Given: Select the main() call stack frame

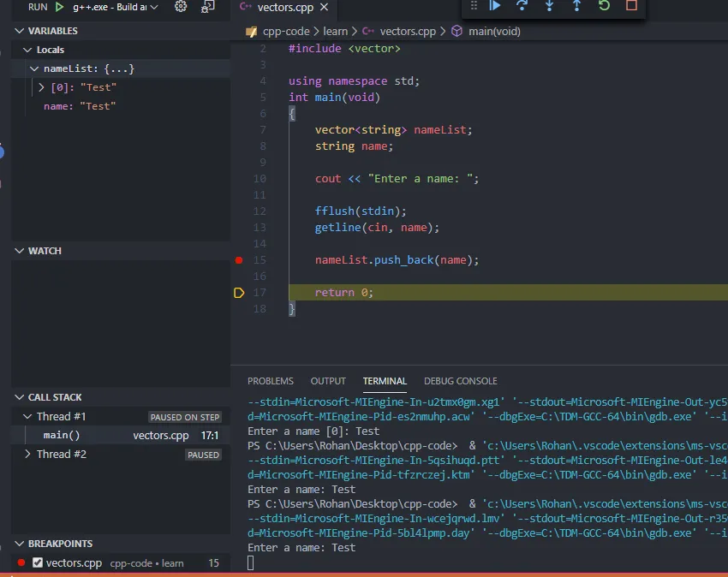Looking at the screenshot, I should [x=62, y=435].
